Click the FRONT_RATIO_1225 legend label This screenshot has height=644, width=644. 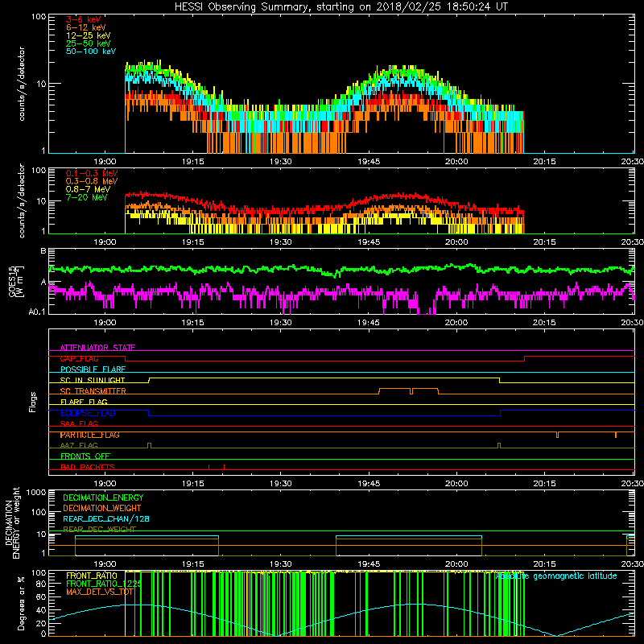[x=104, y=584]
